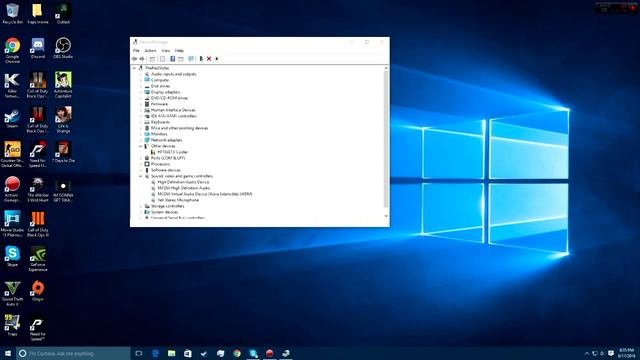Select the Skype desktop shortcut
Image resolution: width=640 pixels, height=360 pixels.
[x=12, y=256]
